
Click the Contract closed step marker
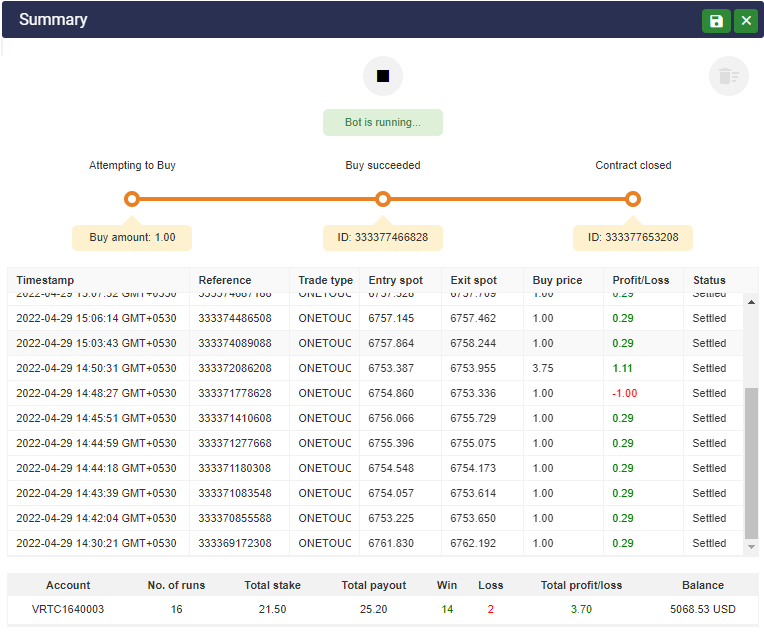coord(633,199)
